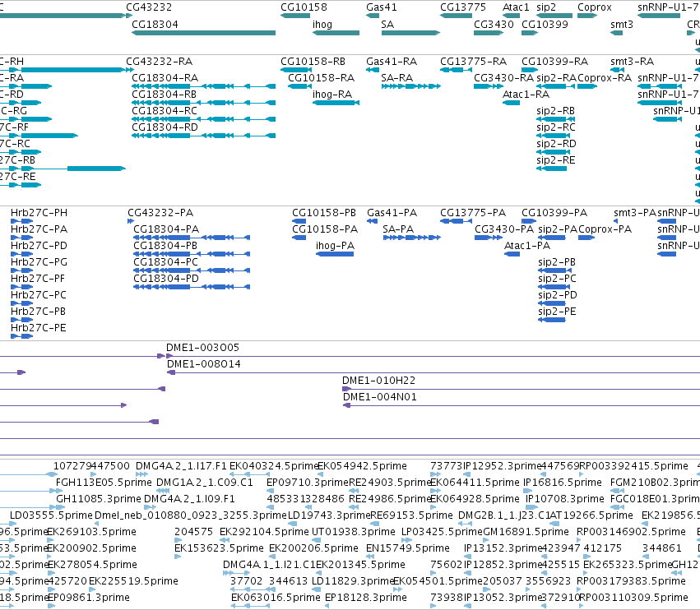Viewport: 700px width, 610px height.
Task: Open the LD03555.5prime EST label
Action: (51, 515)
